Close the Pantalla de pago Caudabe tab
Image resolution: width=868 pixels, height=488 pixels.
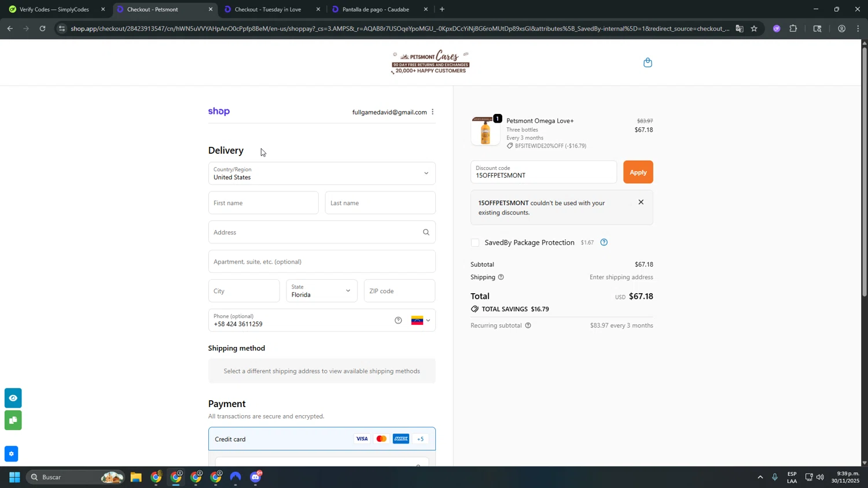426,9
